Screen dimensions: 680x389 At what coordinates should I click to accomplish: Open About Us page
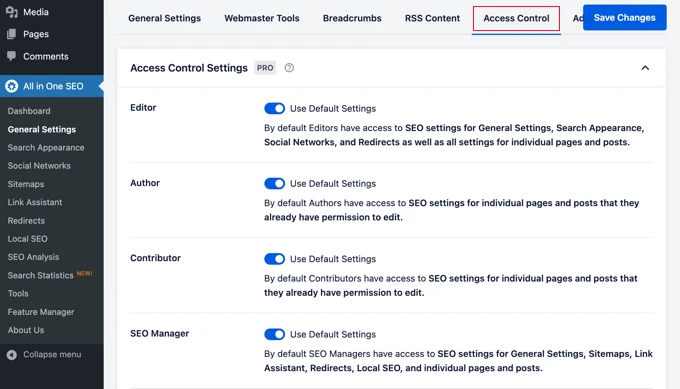[26, 330]
